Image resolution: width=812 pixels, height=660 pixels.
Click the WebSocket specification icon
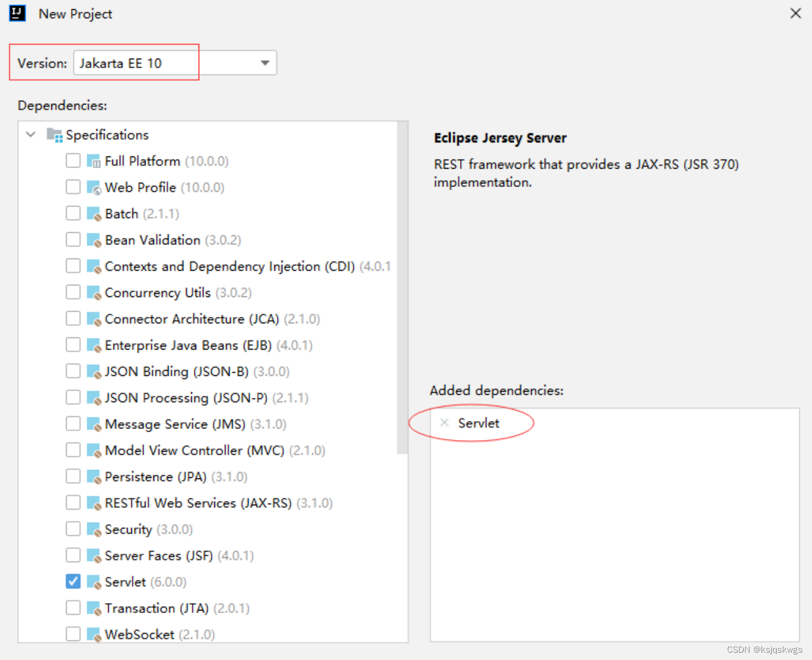[x=93, y=634]
